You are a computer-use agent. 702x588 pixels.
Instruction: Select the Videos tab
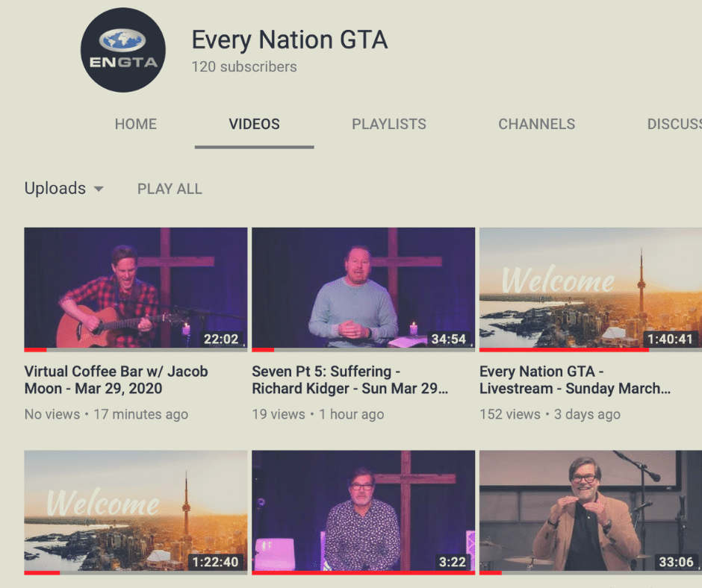pos(255,124)
